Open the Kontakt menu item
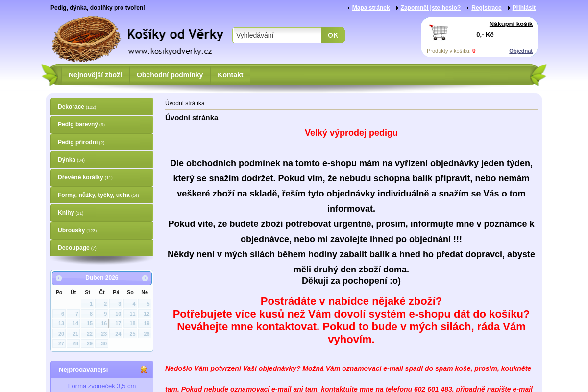 (230, 75)
